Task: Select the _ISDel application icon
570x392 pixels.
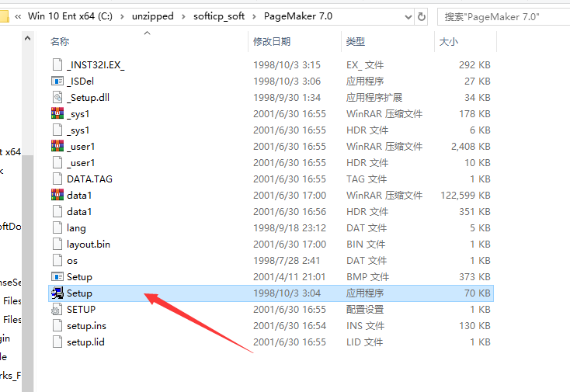Action: click(x=57, y=81)
